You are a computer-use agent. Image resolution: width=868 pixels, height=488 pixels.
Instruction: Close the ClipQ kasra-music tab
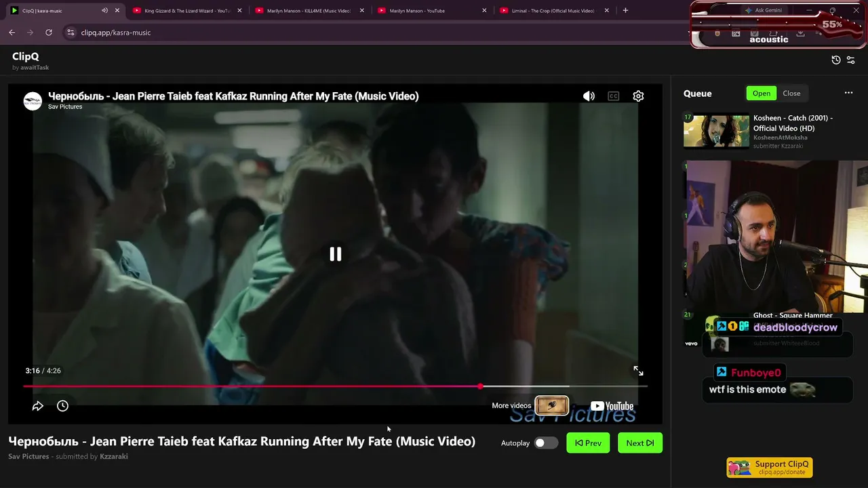(117, 10)
